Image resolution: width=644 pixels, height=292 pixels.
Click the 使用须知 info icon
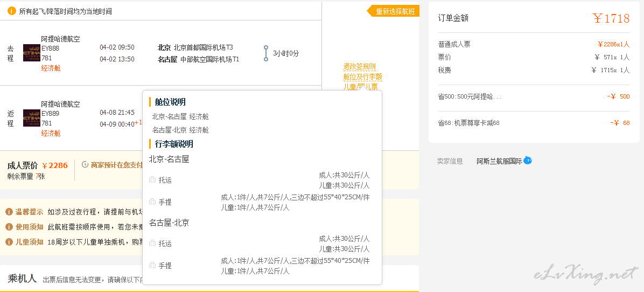[x=9, y=227]
